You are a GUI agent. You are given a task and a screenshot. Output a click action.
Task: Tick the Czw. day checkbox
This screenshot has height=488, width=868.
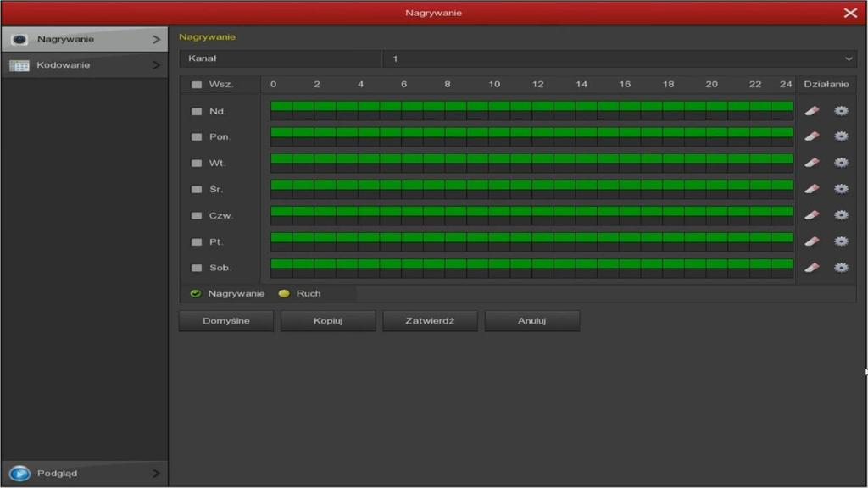(197, 216)
